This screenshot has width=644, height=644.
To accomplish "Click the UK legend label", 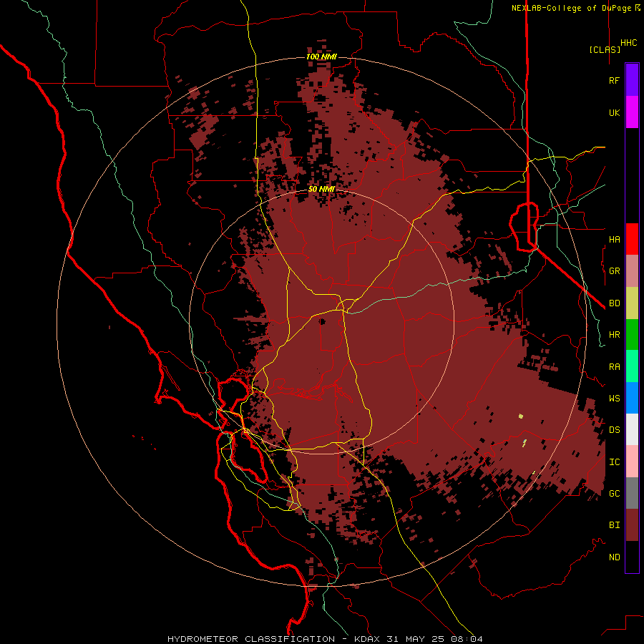I will pos(615,112).
